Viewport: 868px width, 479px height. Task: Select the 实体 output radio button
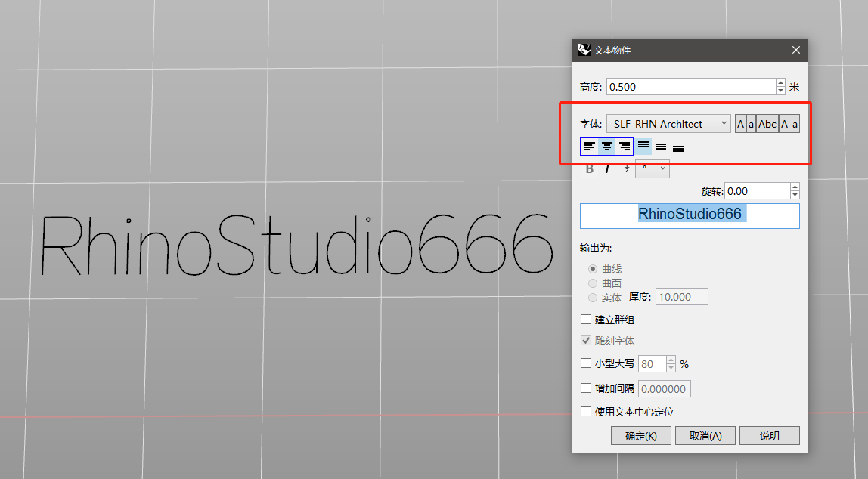click(x=593, y=298)
